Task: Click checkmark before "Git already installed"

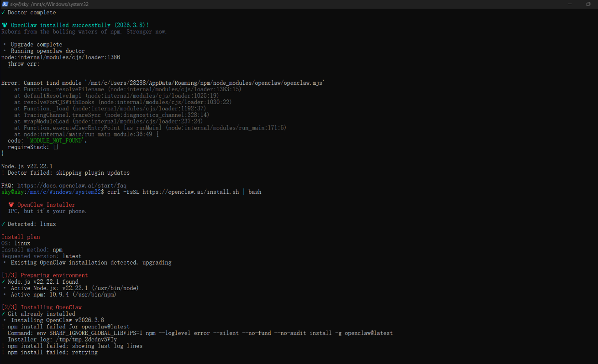Action: click(3, 314)
